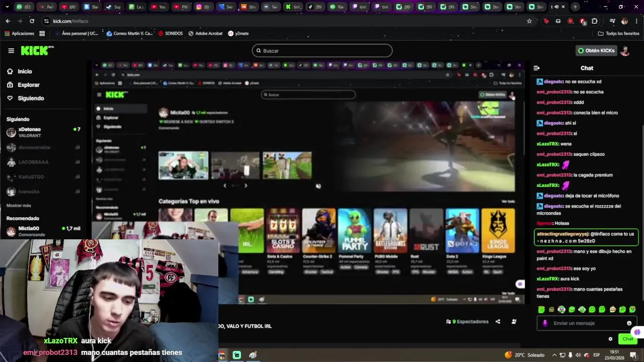
Task: Click the icon right of share
Action: pyautogui.click(x=514, y=322)
